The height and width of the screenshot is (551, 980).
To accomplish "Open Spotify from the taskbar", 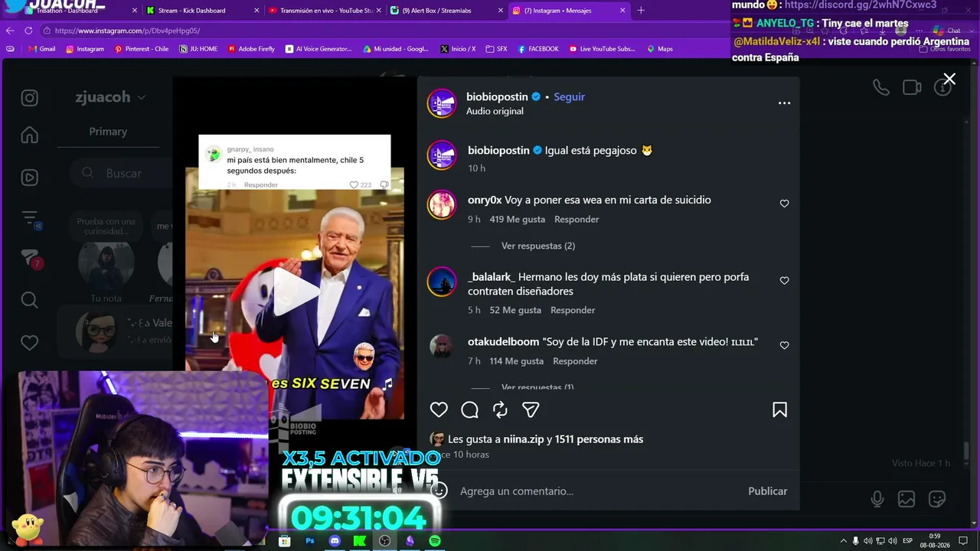I will (x=435, y=541).
